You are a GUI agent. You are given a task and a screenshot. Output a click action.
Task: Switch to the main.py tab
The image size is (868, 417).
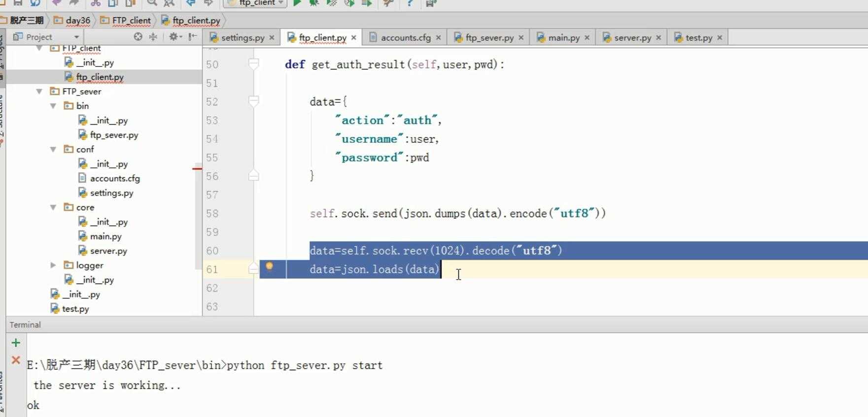point(563,37)
